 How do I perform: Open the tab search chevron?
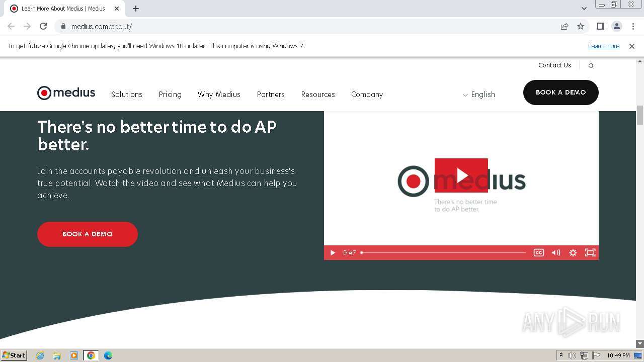[x=584, y=9]
